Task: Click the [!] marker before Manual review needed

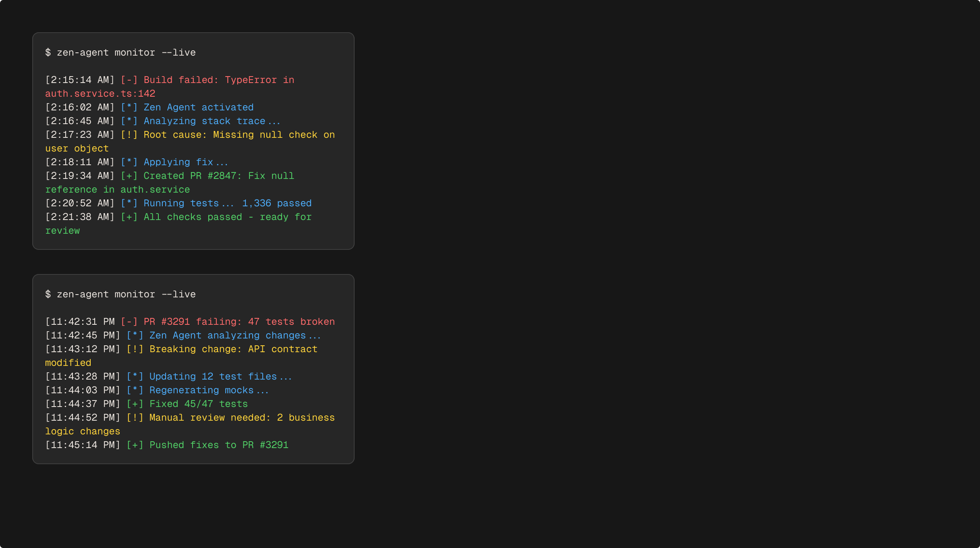Action: 135,417
